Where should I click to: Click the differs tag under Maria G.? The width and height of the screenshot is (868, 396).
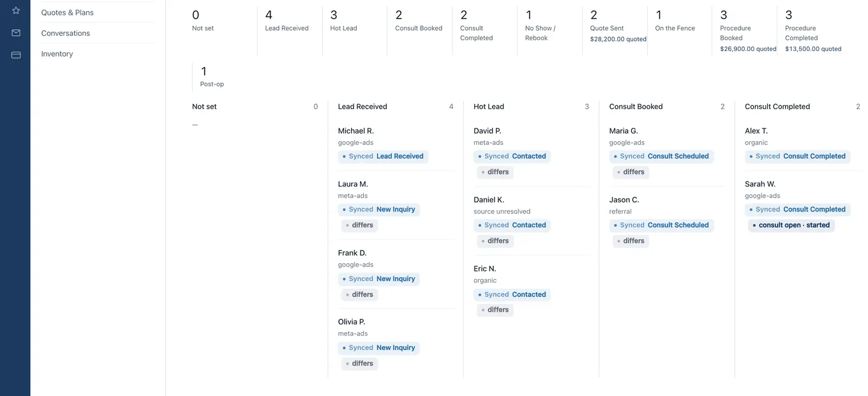point(631,172)
